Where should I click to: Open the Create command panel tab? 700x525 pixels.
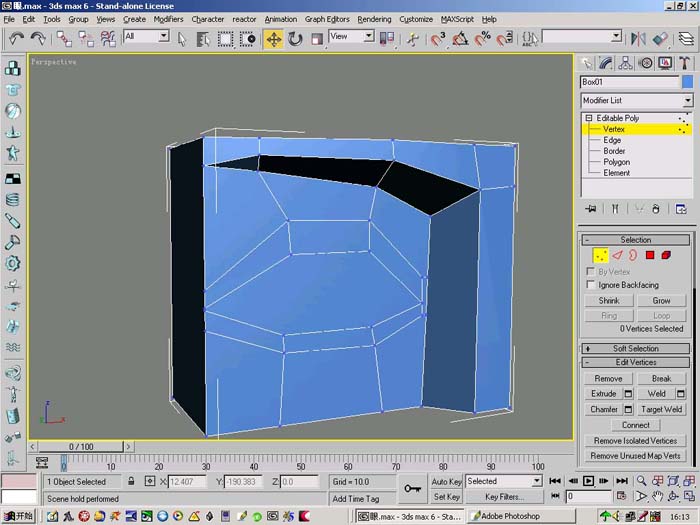tap(586, 63)
